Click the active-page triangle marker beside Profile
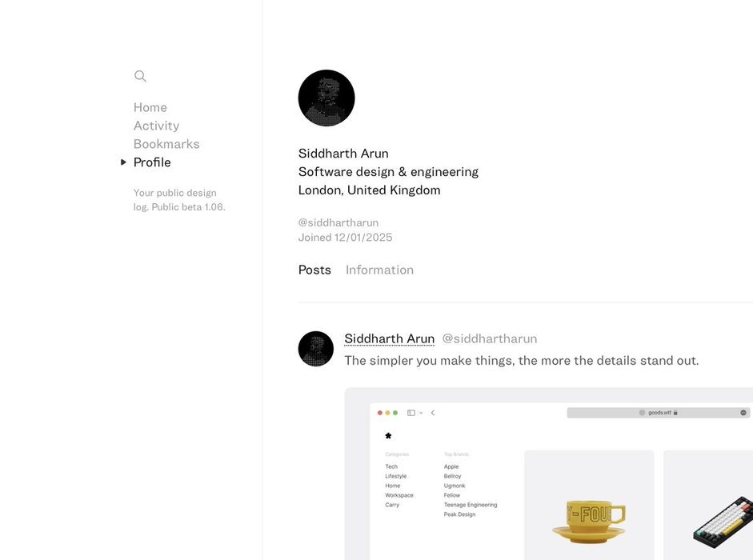The image size is (753, 560). pos(123,162)
